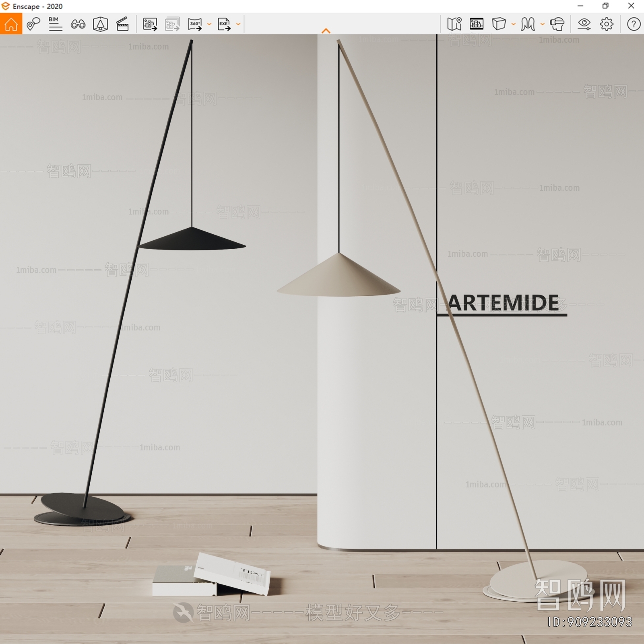This screenshot has width=644, height=644.
Task: Open General Settings gear icon
Action: point(607,24)
